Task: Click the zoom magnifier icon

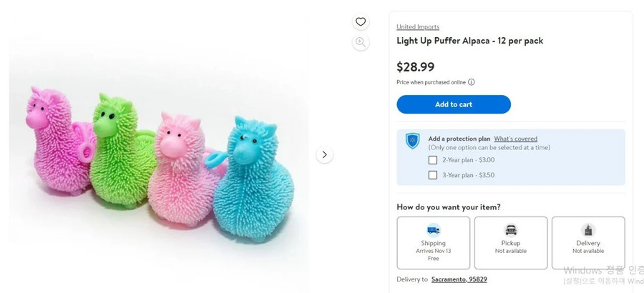Action: tap(361, 42)
